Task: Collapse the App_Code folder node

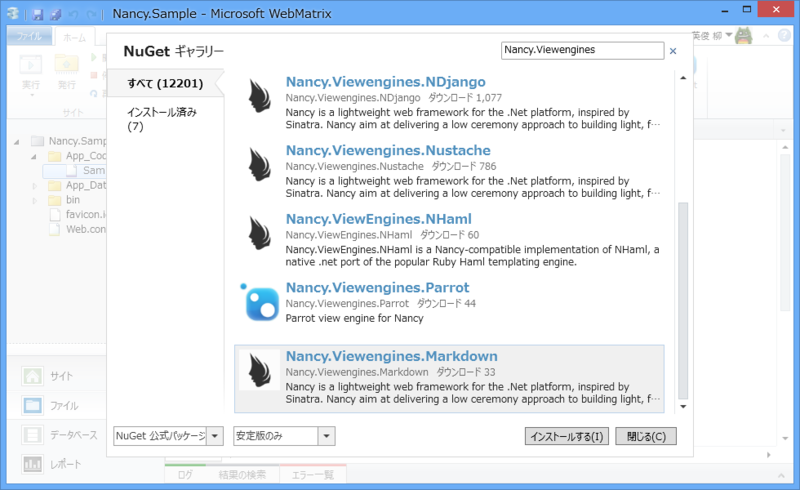Action: pos(33,157)
